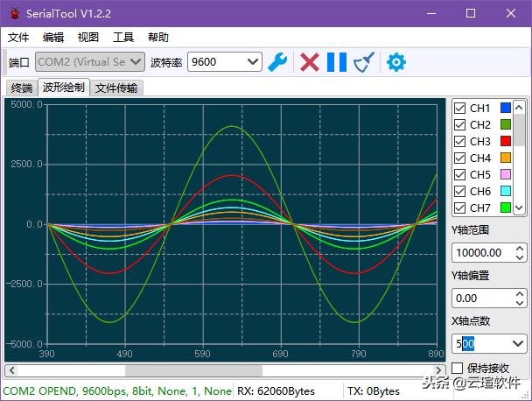
Task: Switch to the 终端 tab
Action: coord(21,88)
